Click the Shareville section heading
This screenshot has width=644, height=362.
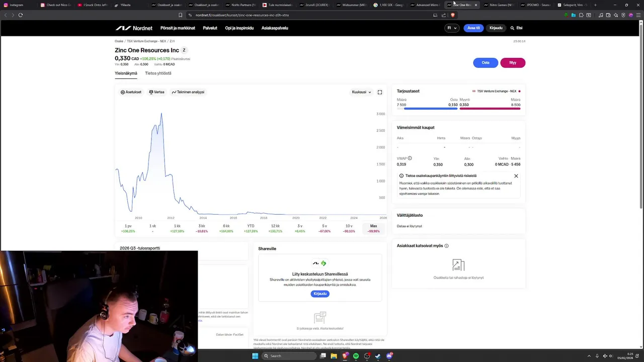coord(267,249)
